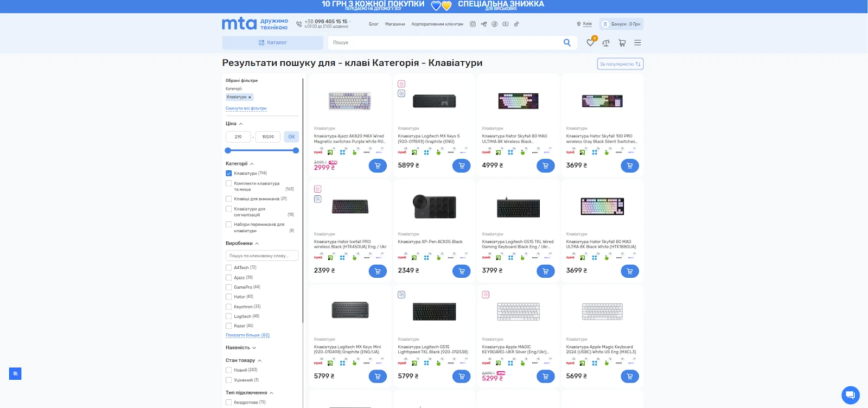The width and height of the screenshot is (868, 408).
Task: Collapse the Категорії filter section
Action: pos(240,163)
